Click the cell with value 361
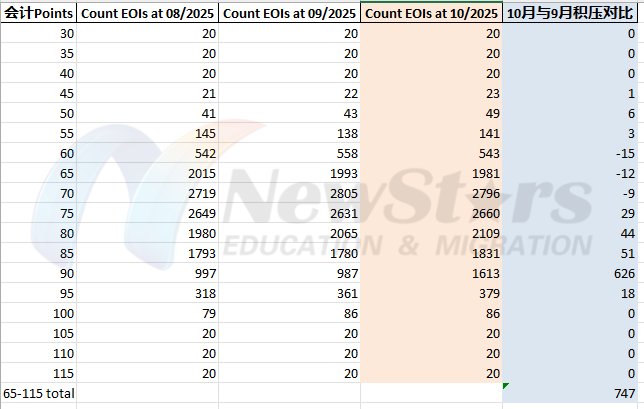This screenshot has width=644, height=409. (290, 322)
